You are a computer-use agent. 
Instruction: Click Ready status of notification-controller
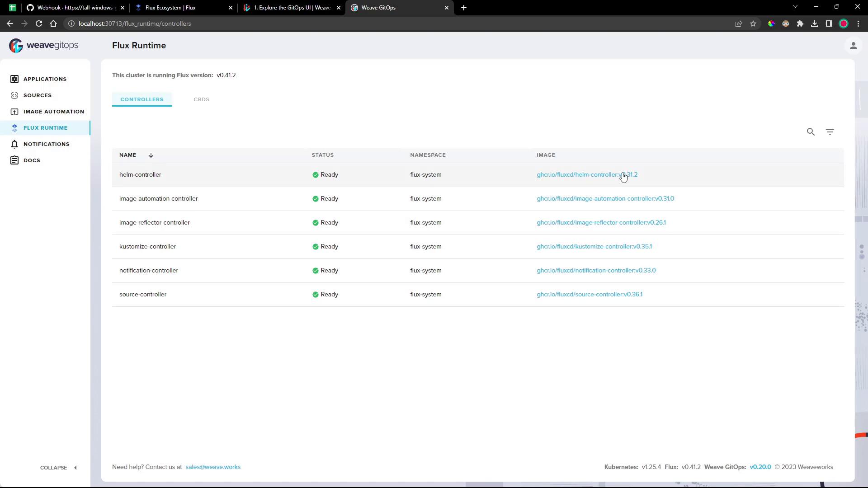[325, 271]
